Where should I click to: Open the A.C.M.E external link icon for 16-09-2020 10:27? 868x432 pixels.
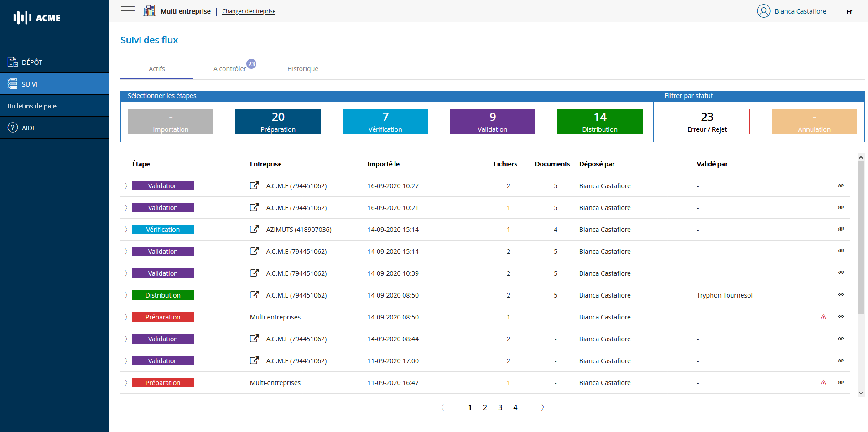(x=254, y=185)
